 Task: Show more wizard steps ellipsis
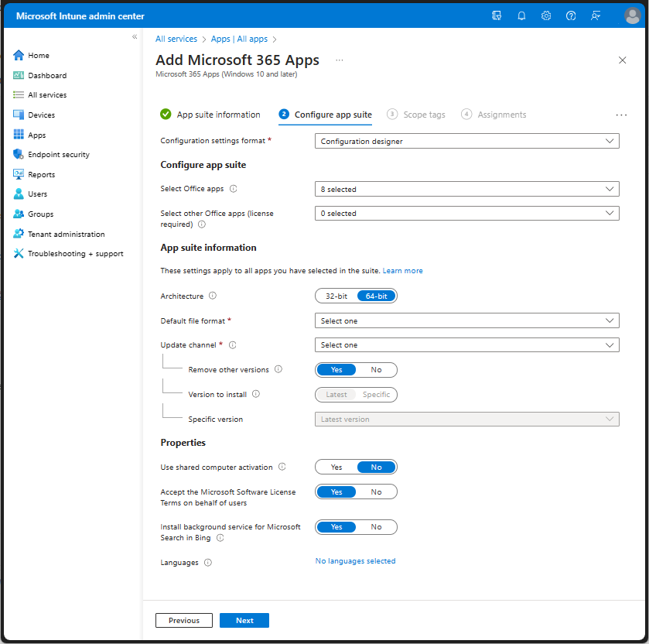pos(621,115)
